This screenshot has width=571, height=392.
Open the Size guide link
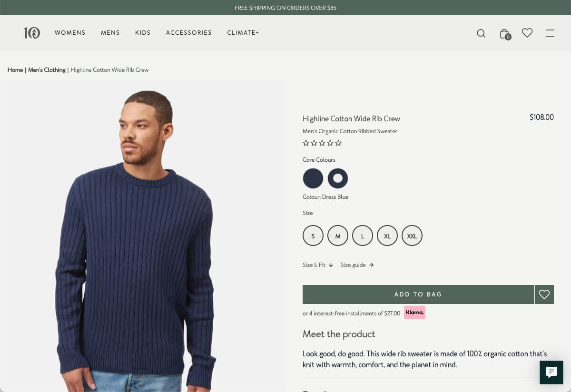(x=357, y=265)
